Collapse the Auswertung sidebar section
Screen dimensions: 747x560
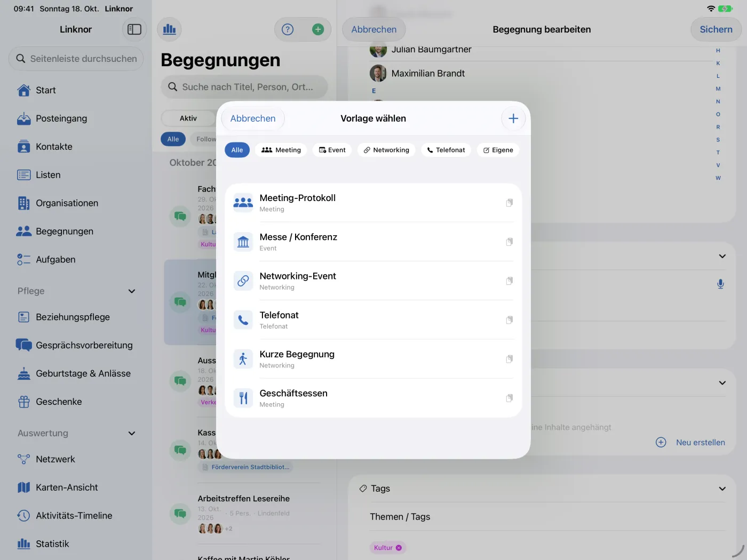click(132, 433)
